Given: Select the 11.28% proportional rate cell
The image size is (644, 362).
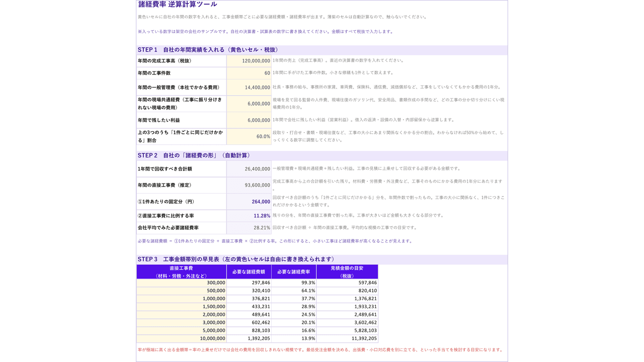Looking at the screenshot, I should [249, 216].
